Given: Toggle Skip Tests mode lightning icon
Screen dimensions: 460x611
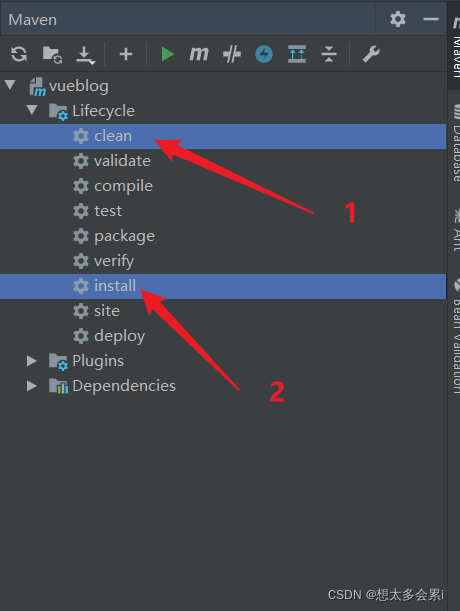Looking at the screenshot, I should click(x=264, y=54).
